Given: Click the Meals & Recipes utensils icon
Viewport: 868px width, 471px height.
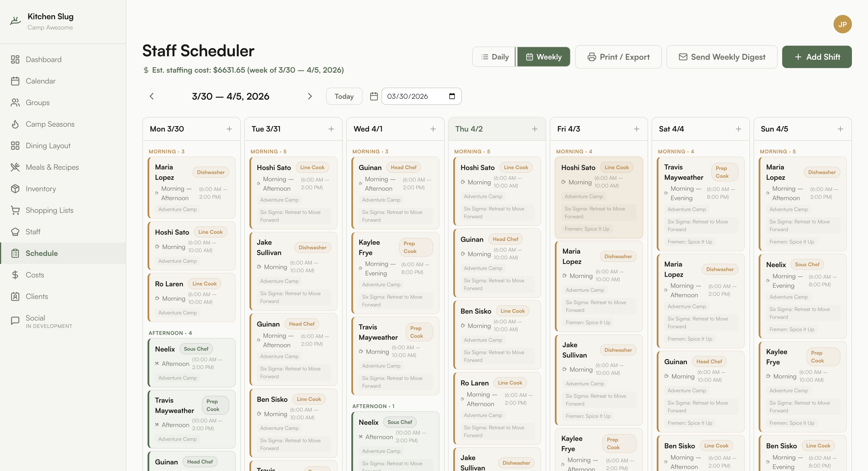Looking at the screenshot, I should [x=15, y=167].
